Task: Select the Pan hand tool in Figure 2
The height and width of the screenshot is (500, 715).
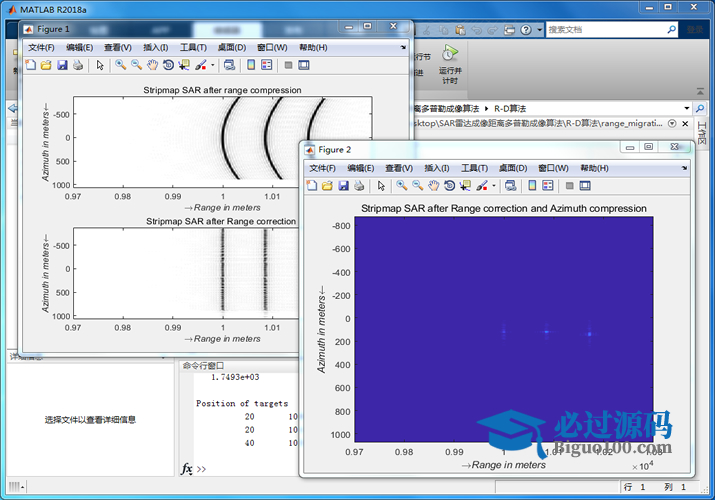Action: [433, 185]
